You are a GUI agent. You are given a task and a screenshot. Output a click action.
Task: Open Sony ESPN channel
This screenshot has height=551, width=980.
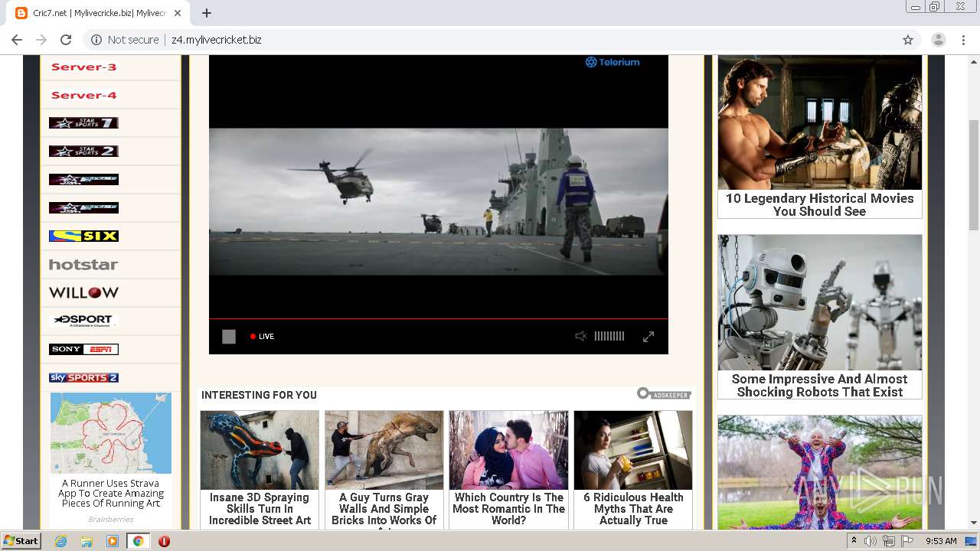[83, 349]
